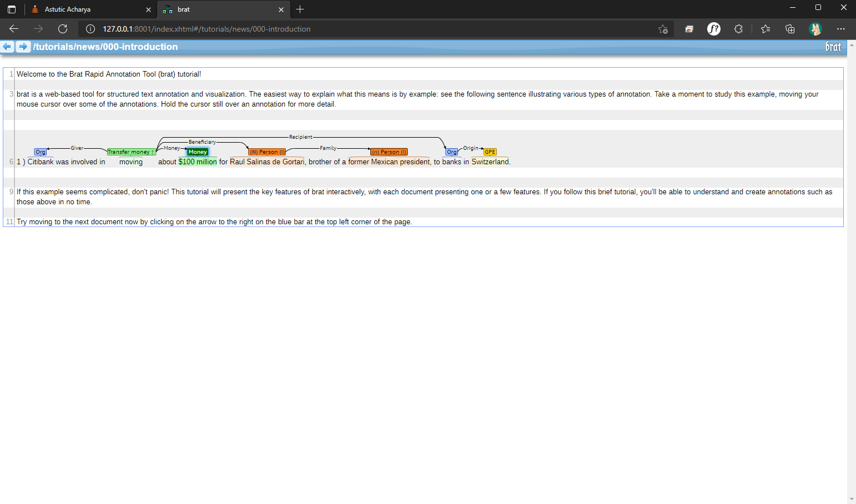Viewport: 856px width, 504px height.
Task: Open the browser profile avatar
Action: point(815,29)
